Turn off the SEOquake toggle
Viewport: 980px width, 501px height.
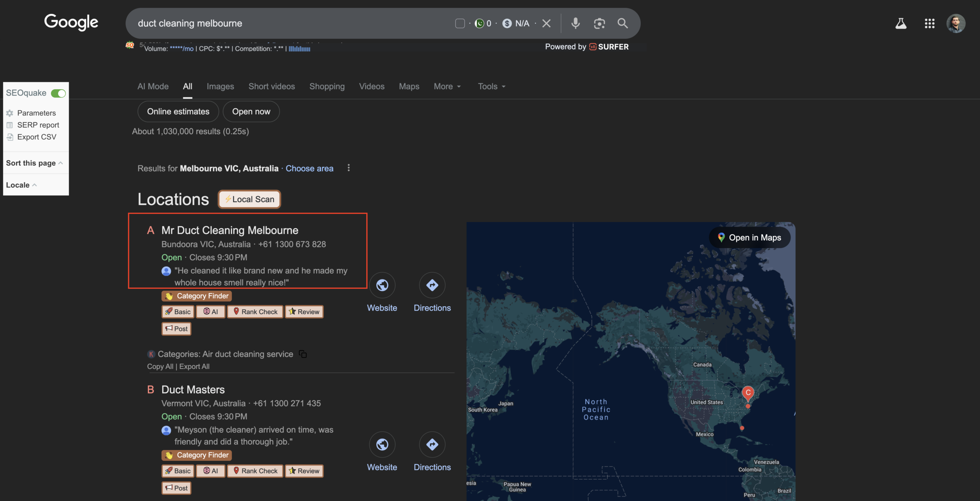coord(58,93)
